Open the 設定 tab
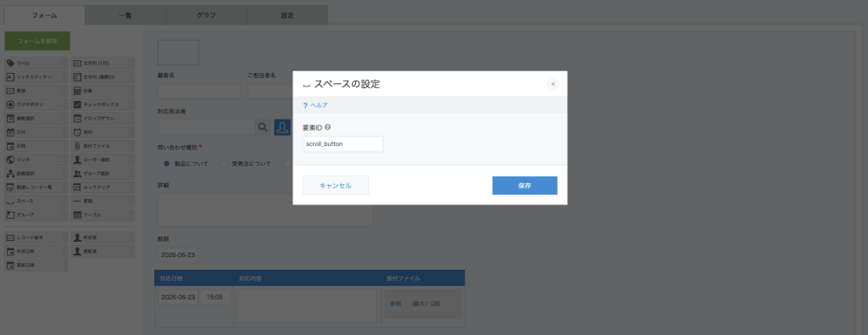Viewport: 868px width, 335px height. (x=287, y=15)
